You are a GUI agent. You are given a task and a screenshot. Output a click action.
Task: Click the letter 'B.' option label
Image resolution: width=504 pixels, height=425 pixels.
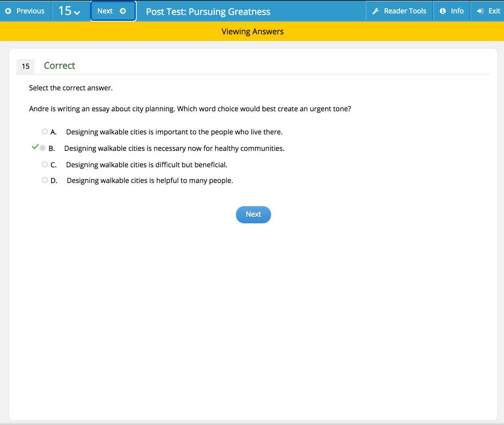coord(52,149)
